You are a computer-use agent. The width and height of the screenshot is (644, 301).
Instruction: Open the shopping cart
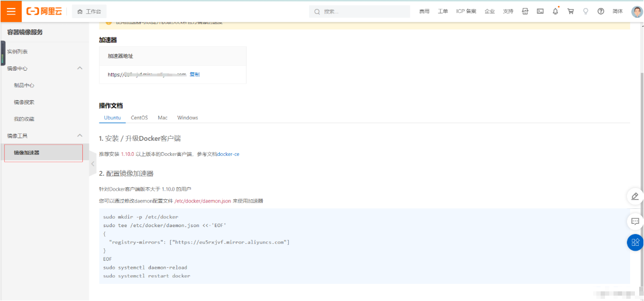click(571, 11)
